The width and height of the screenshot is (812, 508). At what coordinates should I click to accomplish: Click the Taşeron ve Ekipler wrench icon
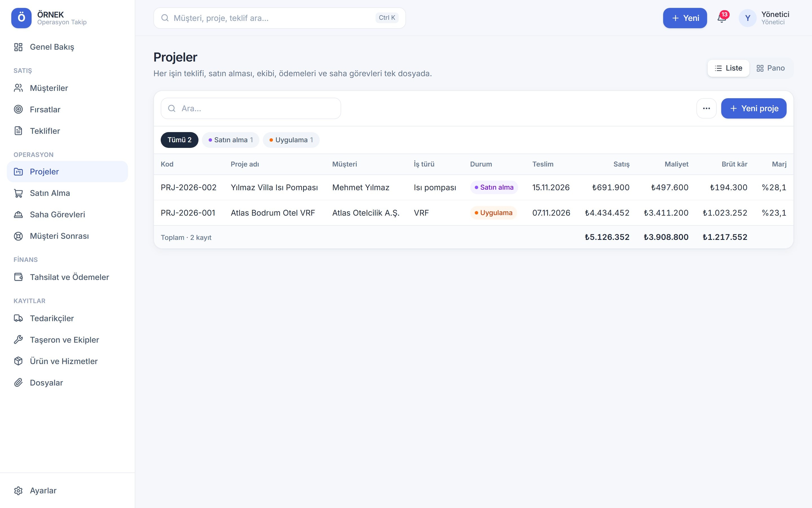(x=18, y=340)
